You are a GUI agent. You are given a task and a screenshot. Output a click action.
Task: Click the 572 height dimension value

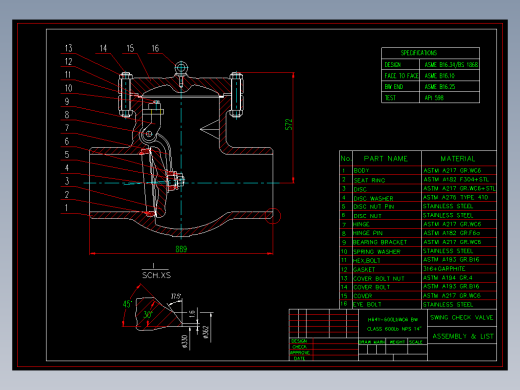(289, 124)
